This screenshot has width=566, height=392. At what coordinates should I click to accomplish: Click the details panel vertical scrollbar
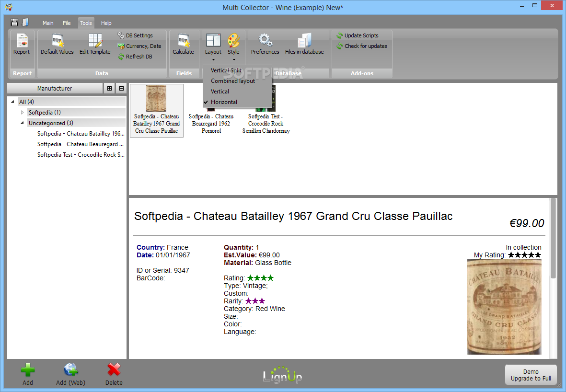554,238
